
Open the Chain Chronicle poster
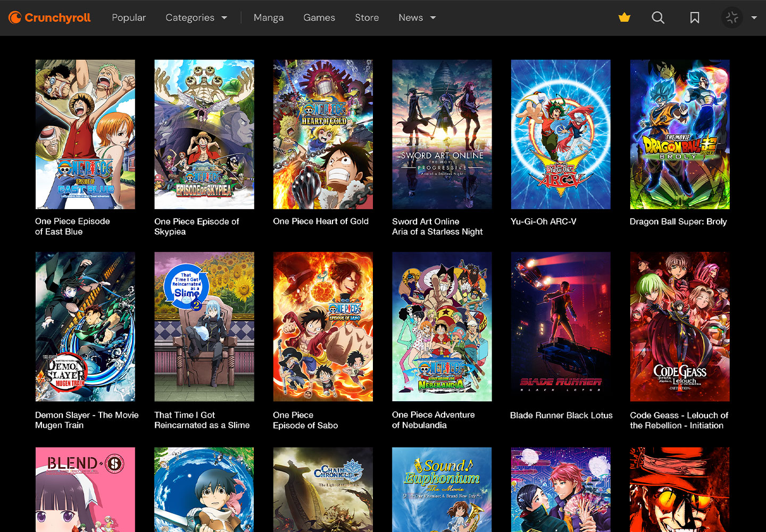[x=323, y=489]
